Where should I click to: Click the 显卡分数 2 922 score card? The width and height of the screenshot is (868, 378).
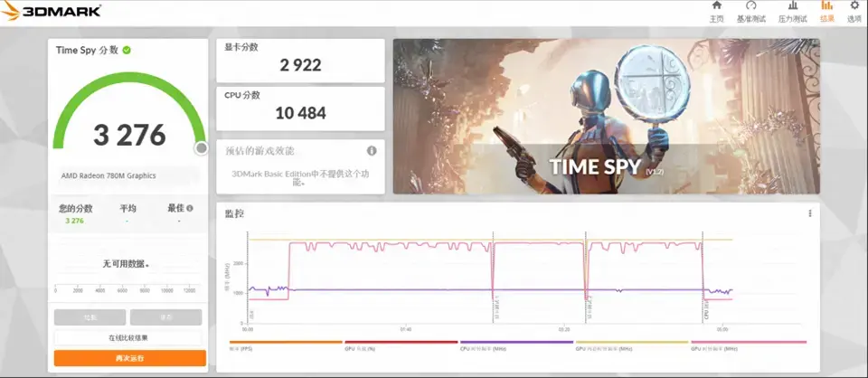click(x=300, y=61)
